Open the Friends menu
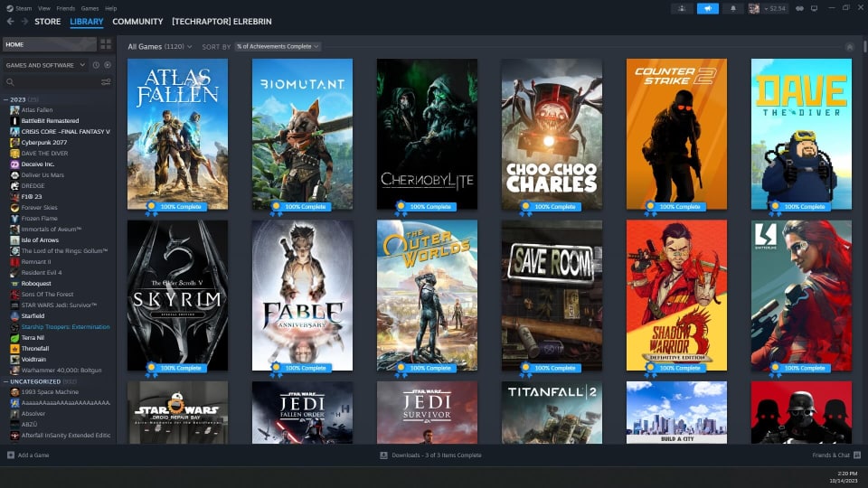The image size is (868, 488). [65, 8]
